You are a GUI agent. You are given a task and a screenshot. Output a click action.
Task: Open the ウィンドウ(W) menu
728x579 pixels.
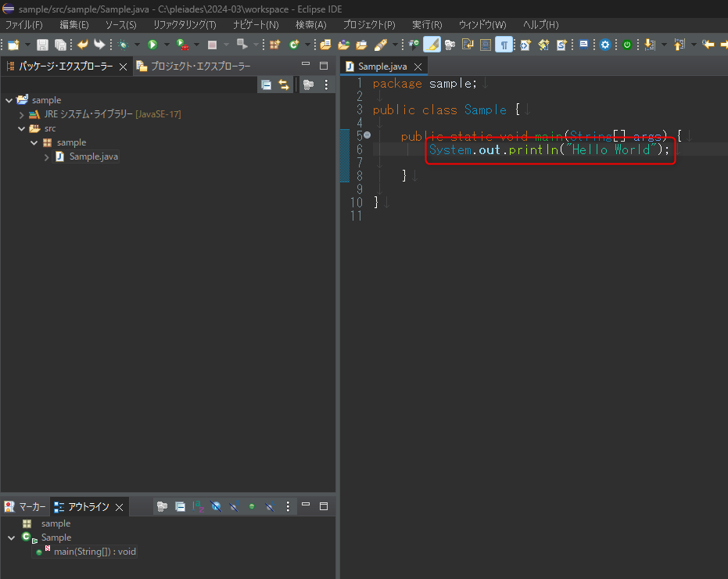coord(482,24)
